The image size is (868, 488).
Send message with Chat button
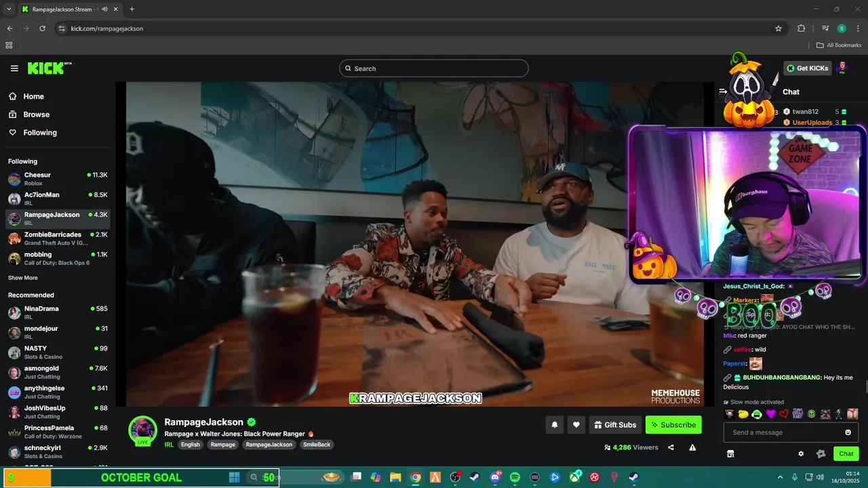click(846, 454)
